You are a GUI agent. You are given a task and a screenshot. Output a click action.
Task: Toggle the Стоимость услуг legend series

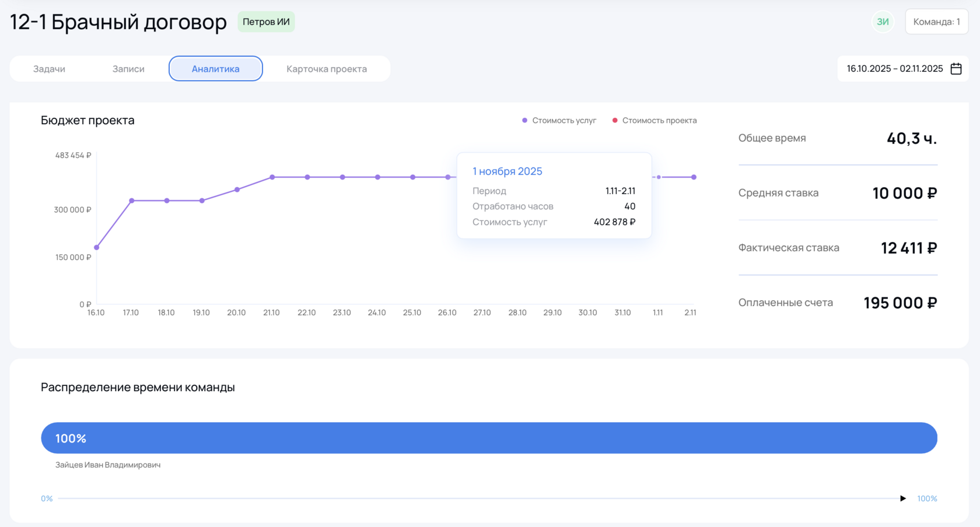(559, 121)
